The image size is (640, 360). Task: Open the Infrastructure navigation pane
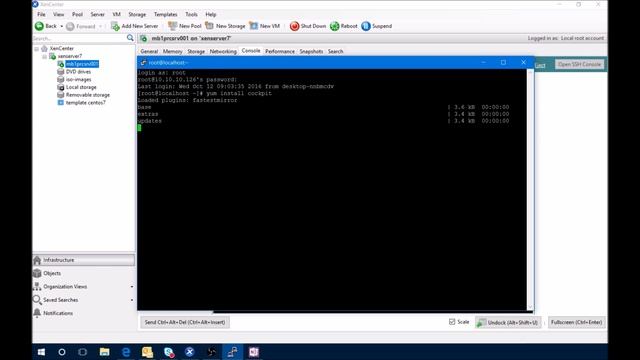(84, 260)
